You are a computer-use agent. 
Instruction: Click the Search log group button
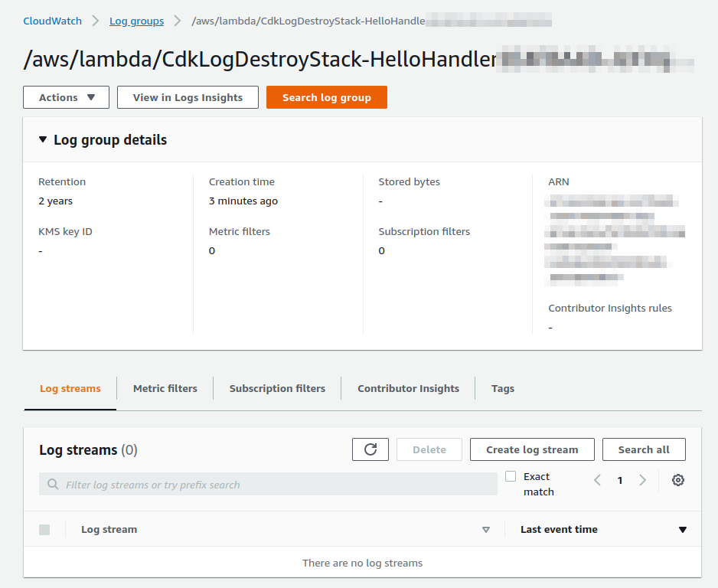(x=326, y=97)
